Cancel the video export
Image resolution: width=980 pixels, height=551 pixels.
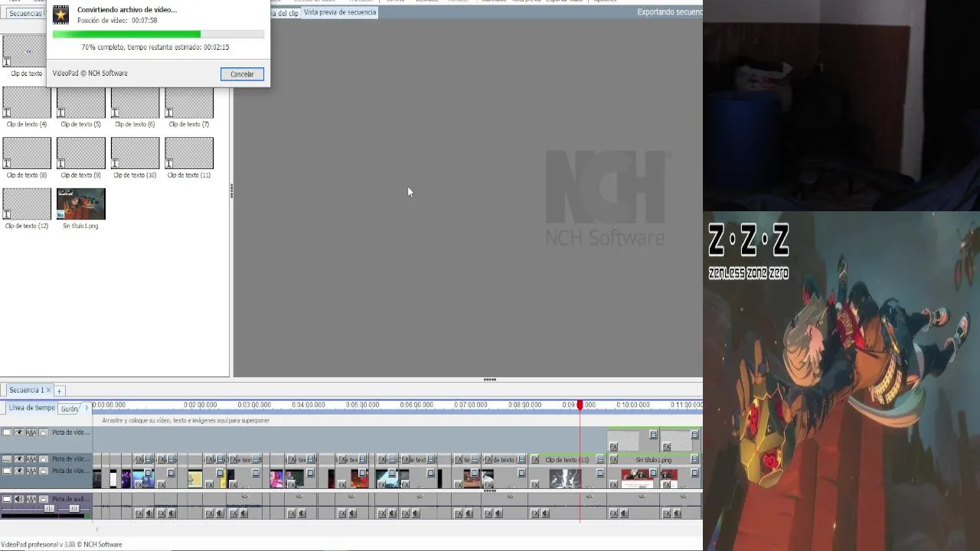(242, 74)
